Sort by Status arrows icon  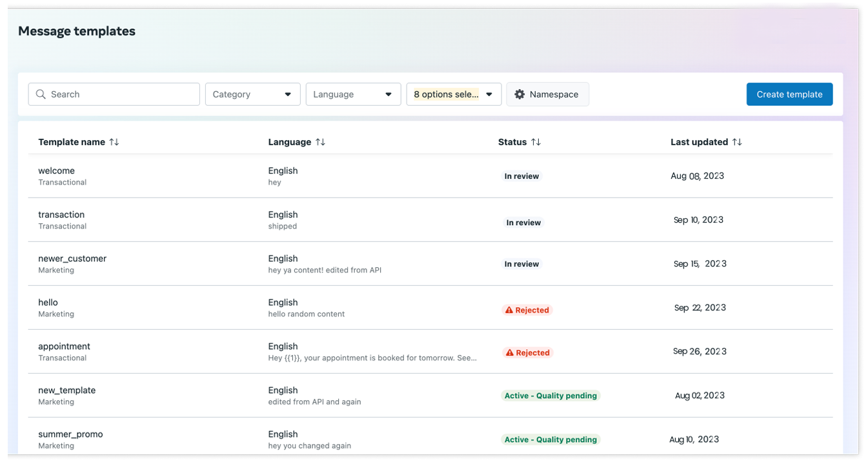pos(536,142)
